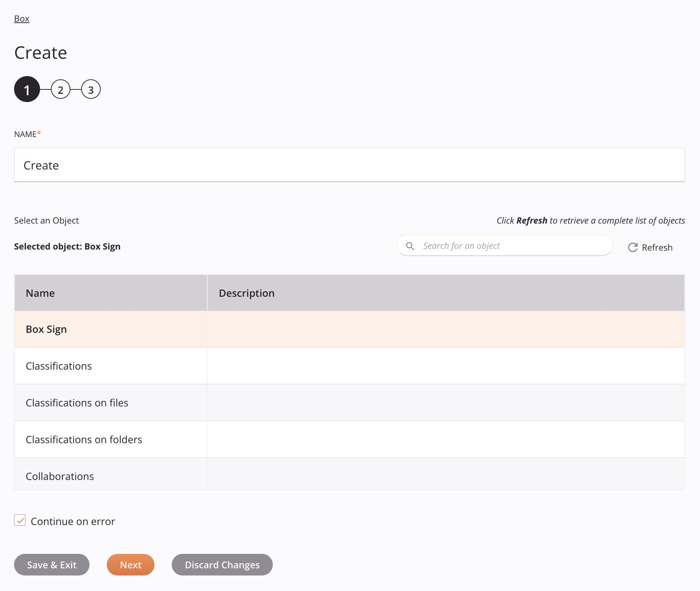700x591 pixels.
Task: Click step 3 circle in progress indicator
Action: [91, 90]
